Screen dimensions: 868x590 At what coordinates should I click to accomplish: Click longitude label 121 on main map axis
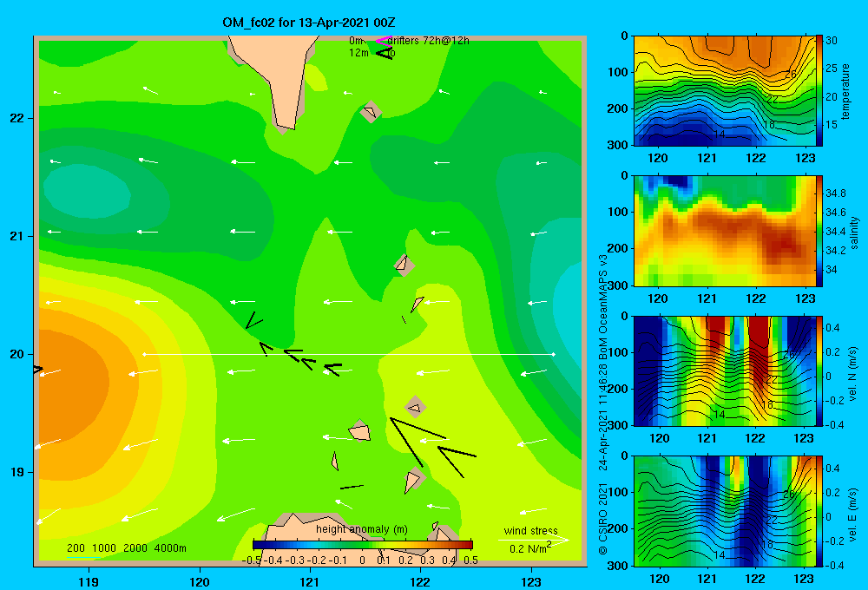tap(310, 581)
